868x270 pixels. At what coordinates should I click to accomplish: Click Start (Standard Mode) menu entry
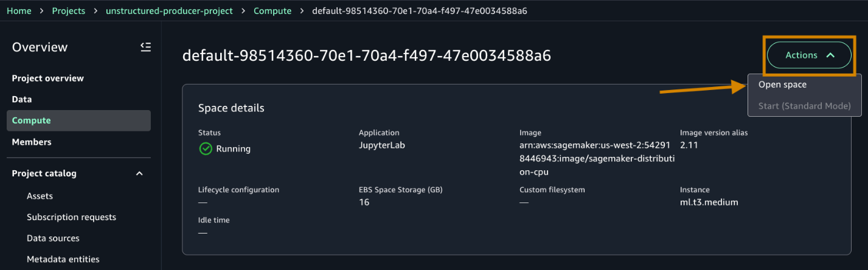[804, 106]
